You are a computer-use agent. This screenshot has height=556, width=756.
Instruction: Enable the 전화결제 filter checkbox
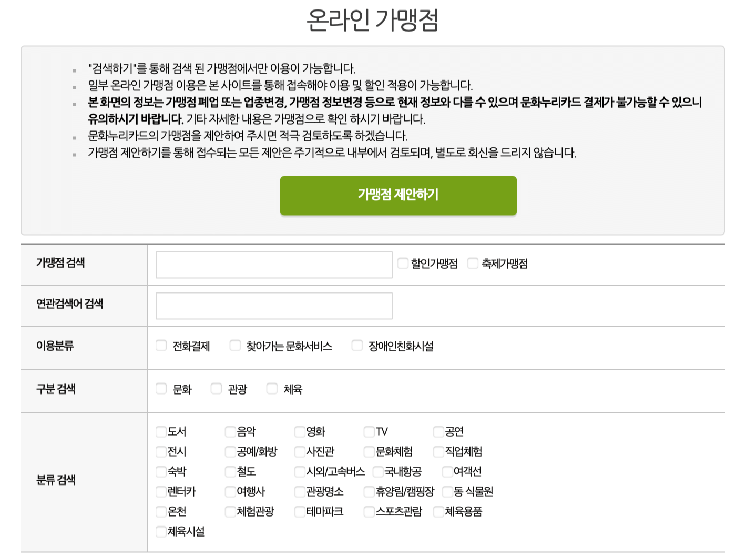pyautogui.click(x=161, y=346)
